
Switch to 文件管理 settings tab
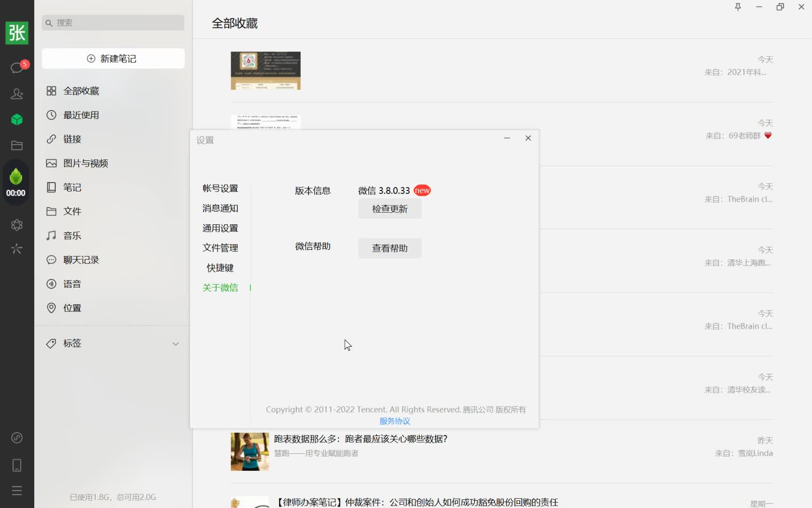coord(220,248)
